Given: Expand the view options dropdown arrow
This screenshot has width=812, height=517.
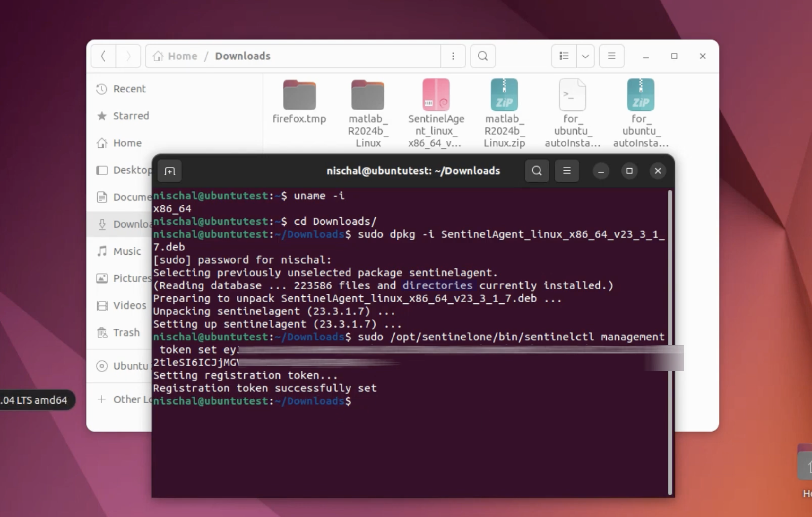Looking at the screenshot, I should [585, 56].
